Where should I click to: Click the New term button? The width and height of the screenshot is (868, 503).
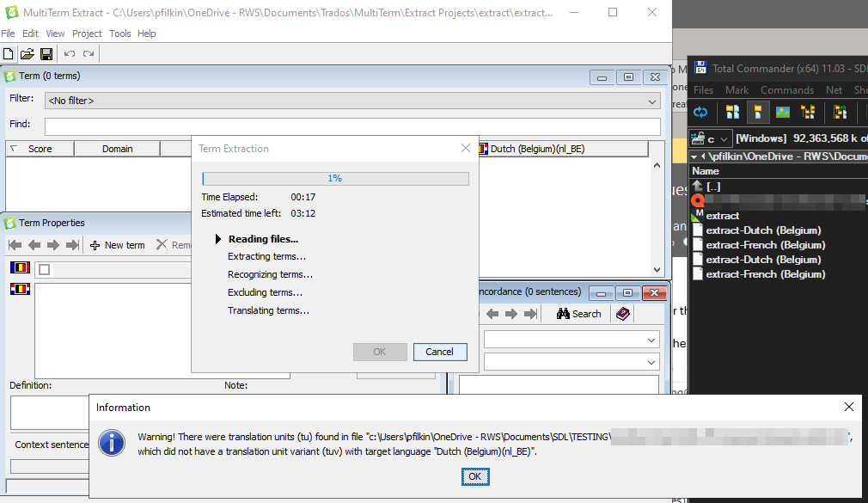[118, 245]
